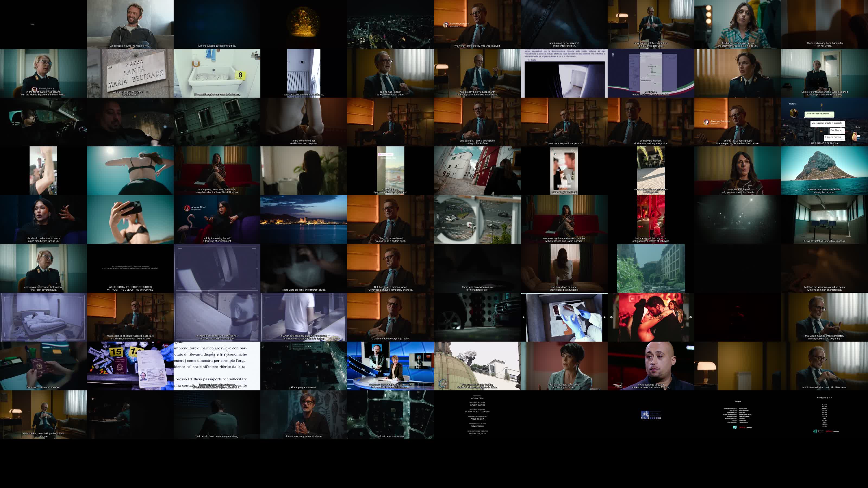Screen dimensions: 868x488
Task: Select the smiling man on couch thumbnail
Action: tap(130, 24)
